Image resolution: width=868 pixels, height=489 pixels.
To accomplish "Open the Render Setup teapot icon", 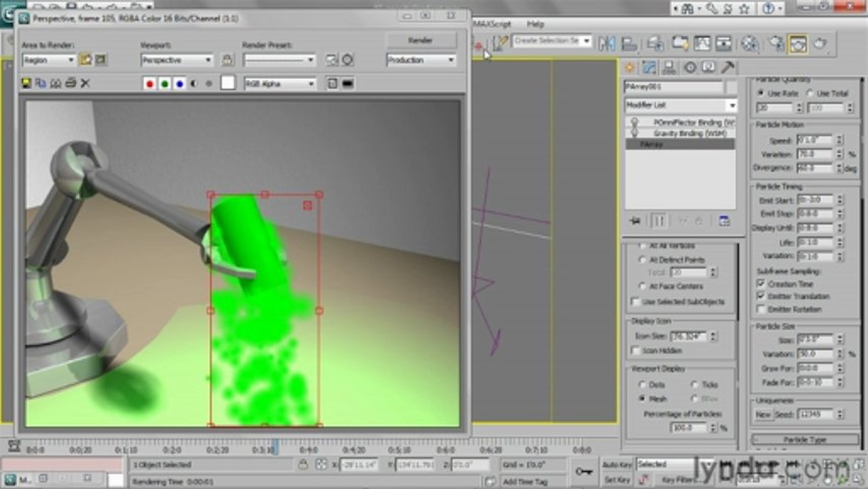I will pyautogui.click(x=776, y=43).
